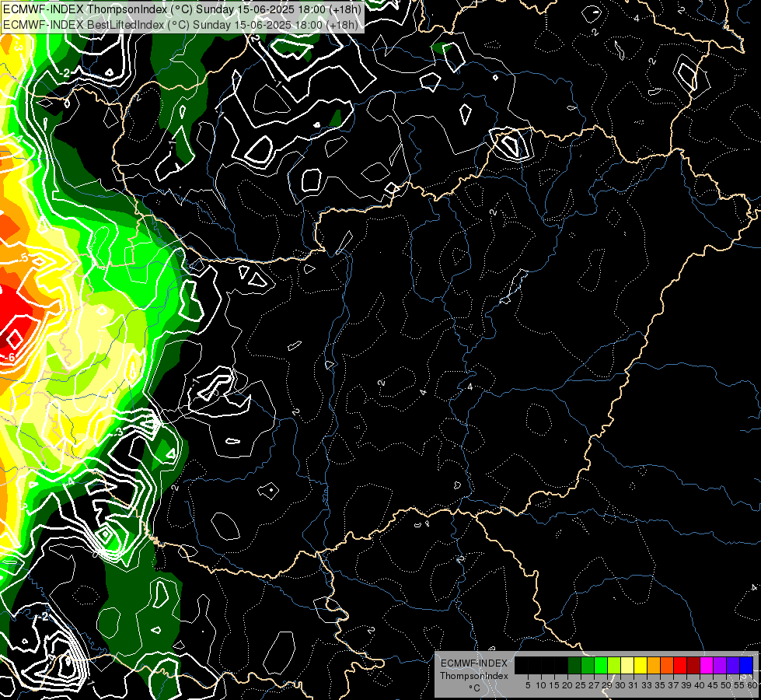Choose the pale yellow 30-31 legend swatch

627,665
